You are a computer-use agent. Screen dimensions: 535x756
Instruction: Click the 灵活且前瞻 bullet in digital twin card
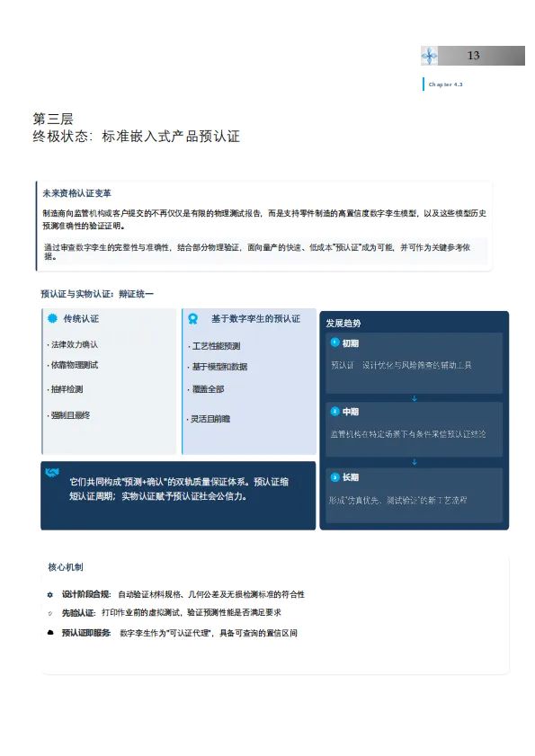pyautogui.click(x=209, y=419)
